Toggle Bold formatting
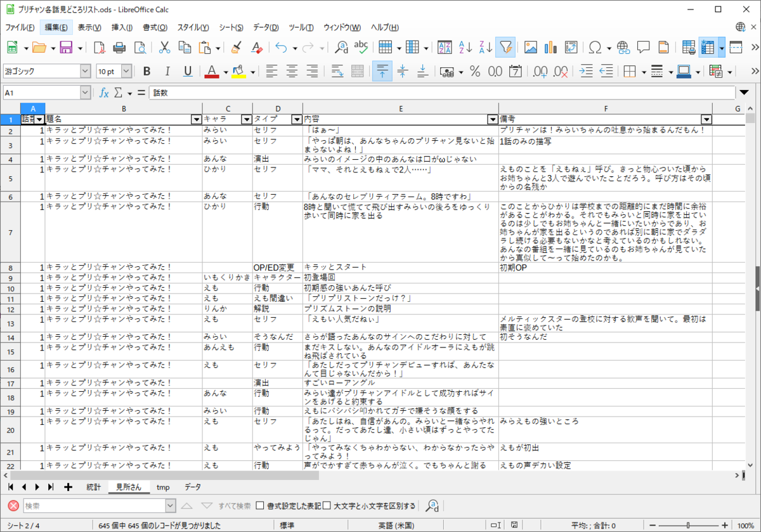761x532 pixels. tap(146, 71)
